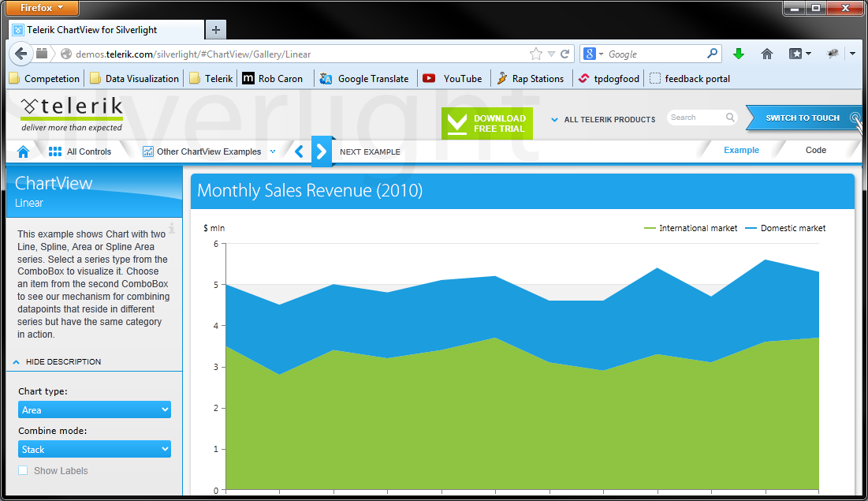Screen dimensions: 868x501
Task: Open the Data Visualization bookmarks folder
Action: point(135,79)
